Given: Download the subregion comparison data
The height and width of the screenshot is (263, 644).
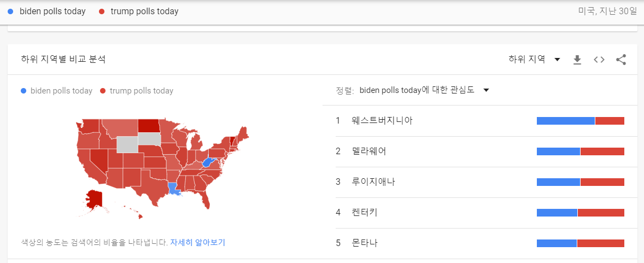Looking at the screenshot, I should click(x=577, y=60).
